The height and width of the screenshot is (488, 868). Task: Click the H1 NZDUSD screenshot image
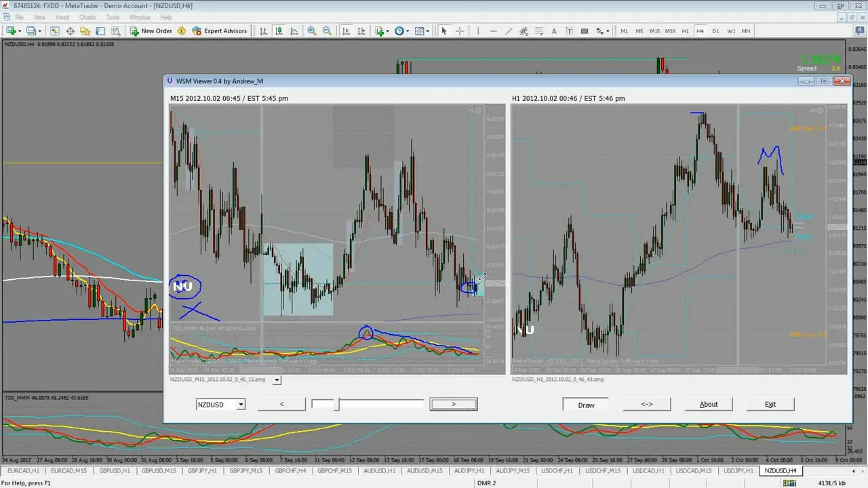(679, 239)
